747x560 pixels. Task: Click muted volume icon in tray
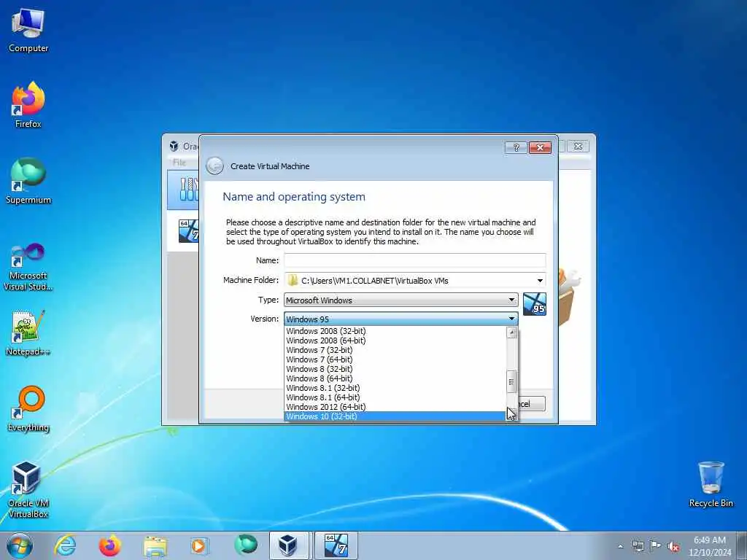tap(673, 546)
